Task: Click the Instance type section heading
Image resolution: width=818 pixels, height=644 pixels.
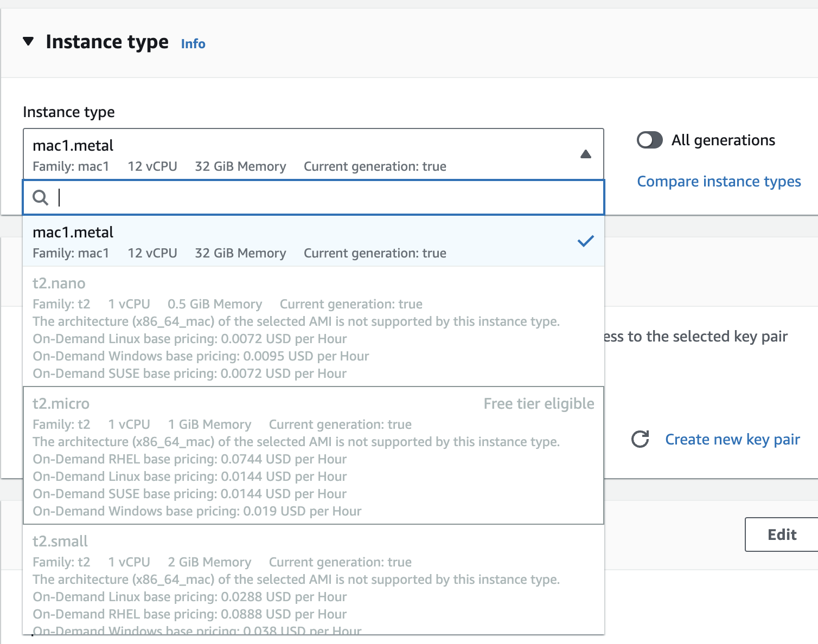Action: point(107,42)
